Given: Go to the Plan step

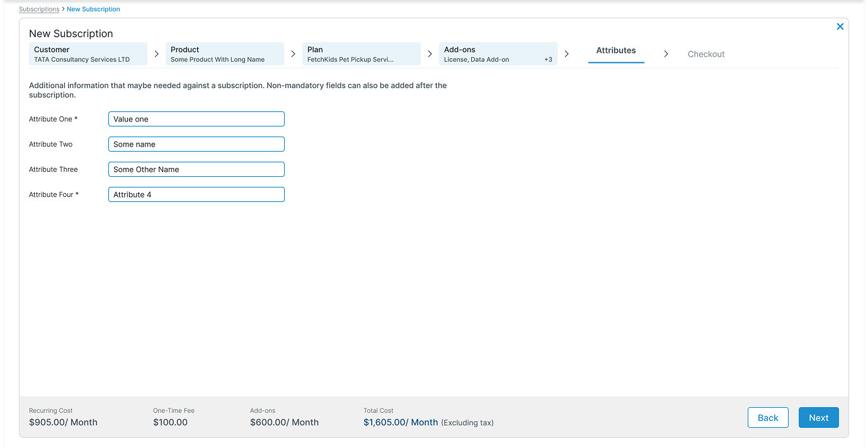Looking at the screenshot, I should point(362,54).
